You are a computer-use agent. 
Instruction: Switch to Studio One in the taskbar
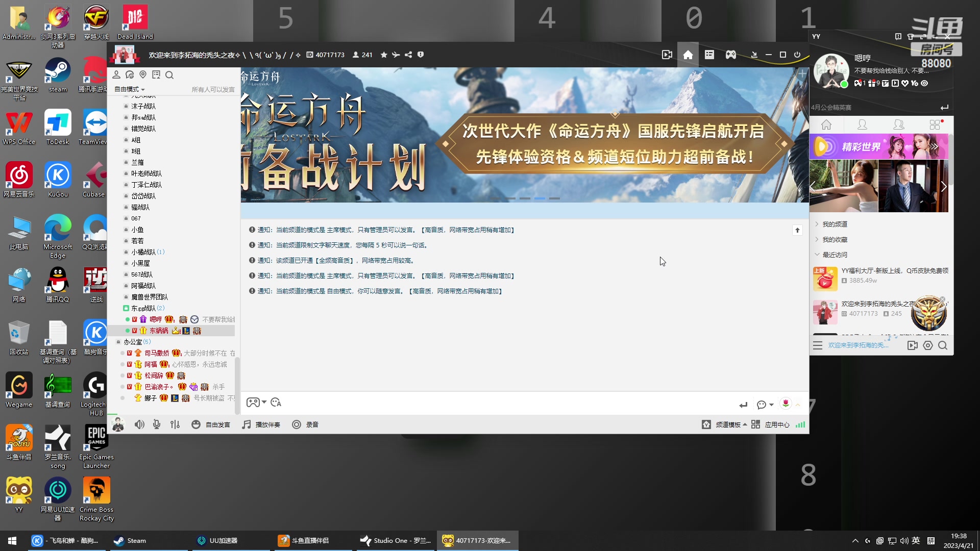[x=396, y=540]
